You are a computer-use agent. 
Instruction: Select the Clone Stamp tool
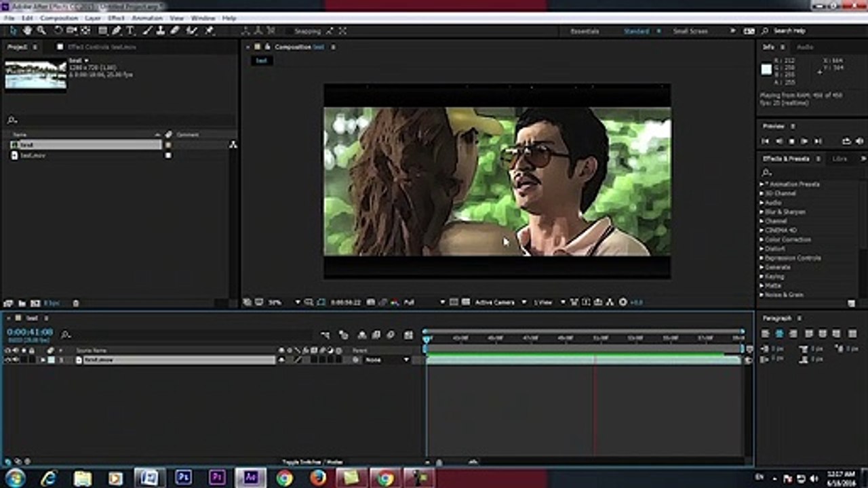[161, 30]
